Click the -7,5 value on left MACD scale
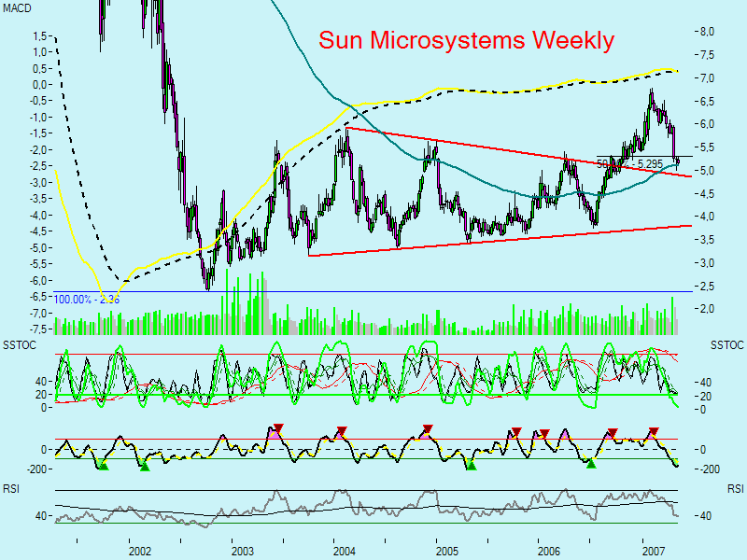 (38, 329)
